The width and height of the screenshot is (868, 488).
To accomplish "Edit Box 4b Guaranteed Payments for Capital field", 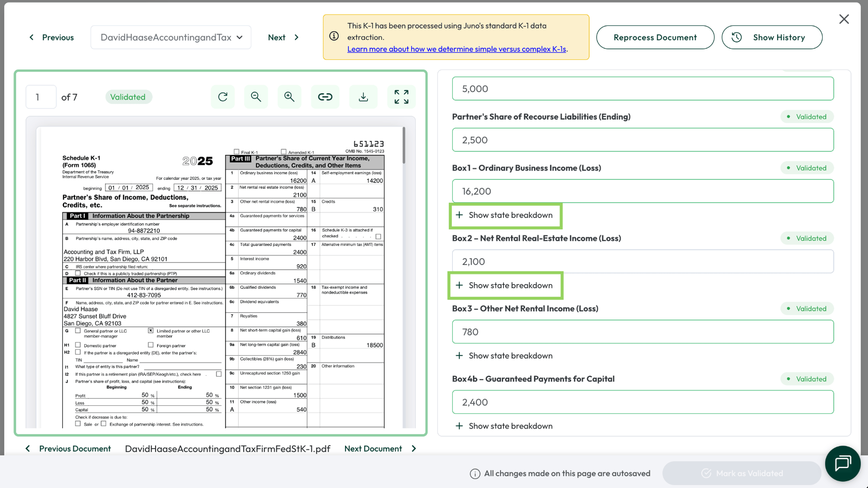I will pyautogui.click(x=643, y=402).
